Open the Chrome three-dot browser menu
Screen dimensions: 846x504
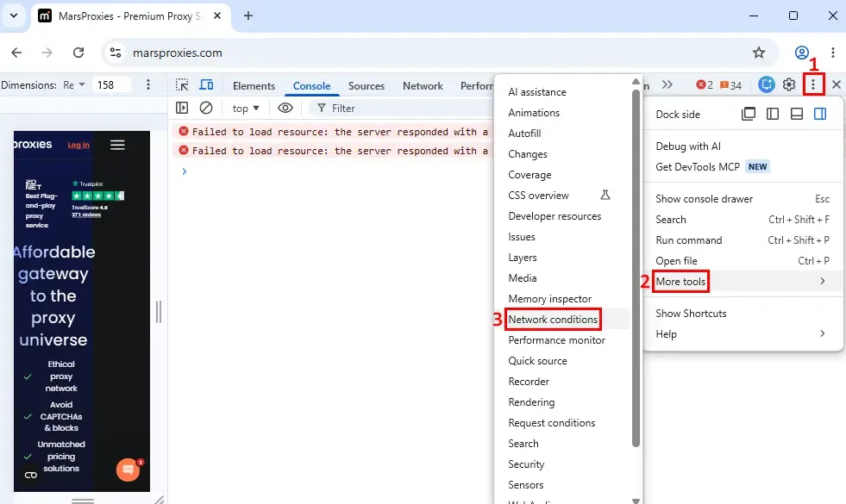[x=832, y=53]
